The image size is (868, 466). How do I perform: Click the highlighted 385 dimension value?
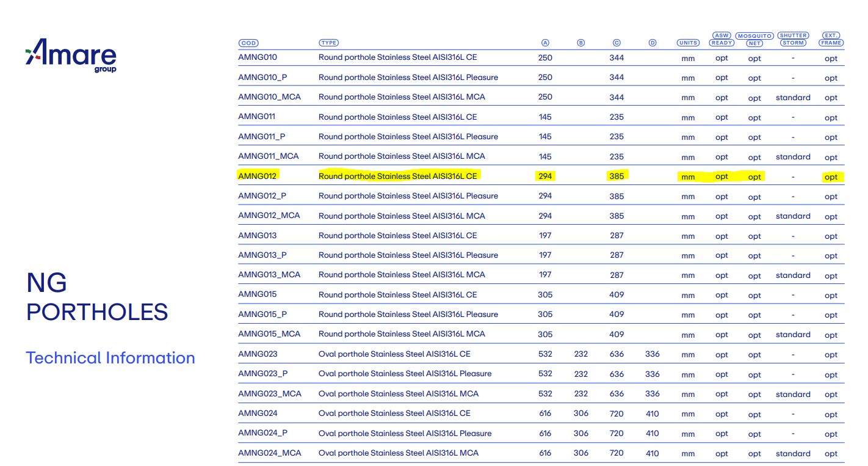(x=617, y=176)
